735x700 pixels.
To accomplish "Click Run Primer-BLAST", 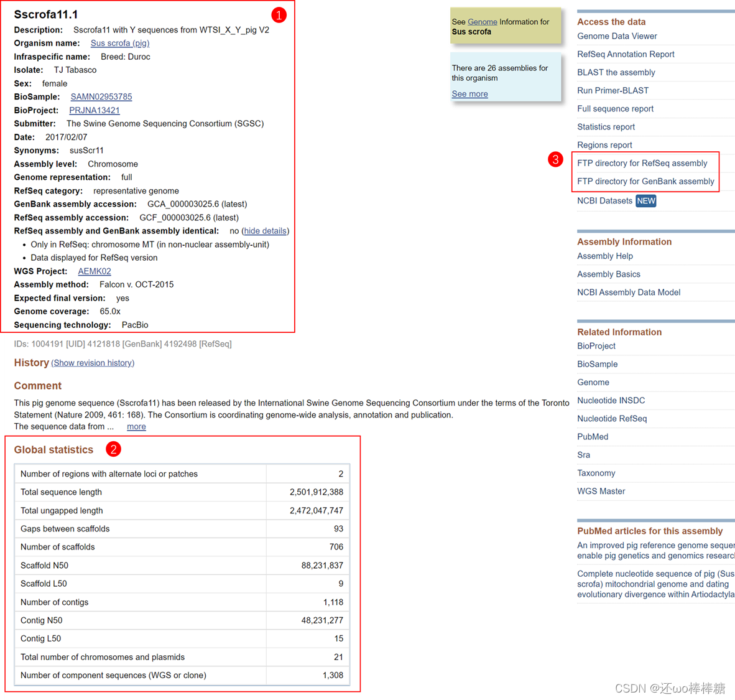I will tap(612, 91).
